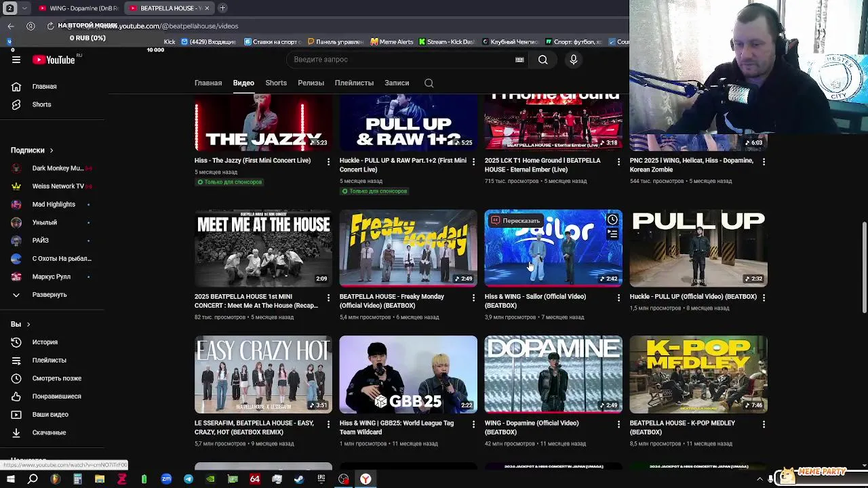This screenshot has width=868, height=488.
Task: Open Маркус Рулл subscription channel
Action: 52,277
